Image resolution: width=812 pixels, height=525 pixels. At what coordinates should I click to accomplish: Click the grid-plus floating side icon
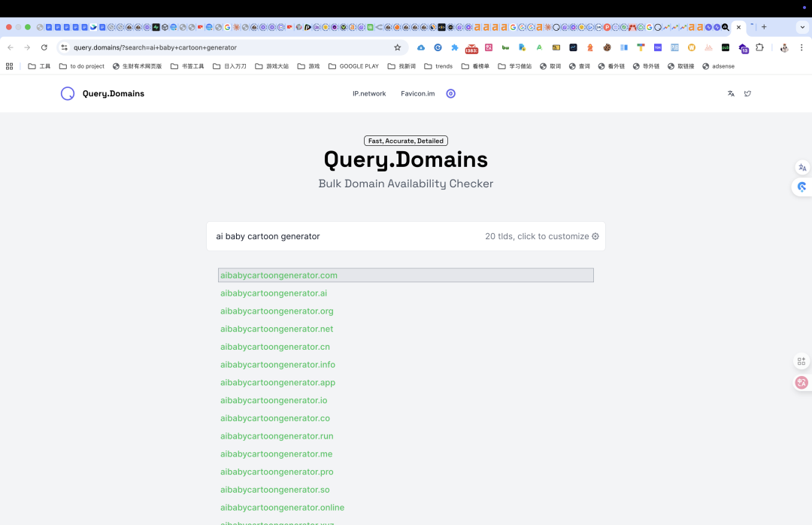point(801,361)
